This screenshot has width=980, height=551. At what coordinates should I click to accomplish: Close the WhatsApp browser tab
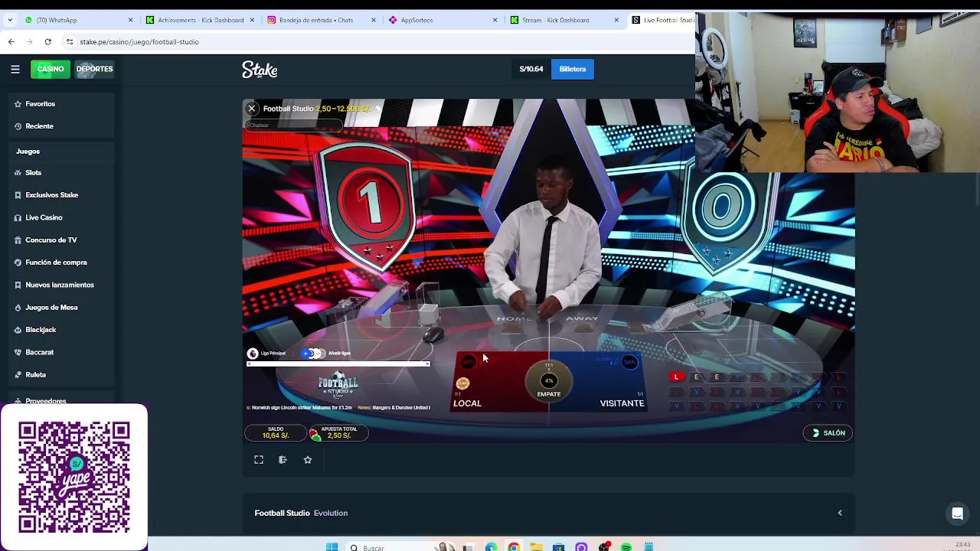click(130, 20)
